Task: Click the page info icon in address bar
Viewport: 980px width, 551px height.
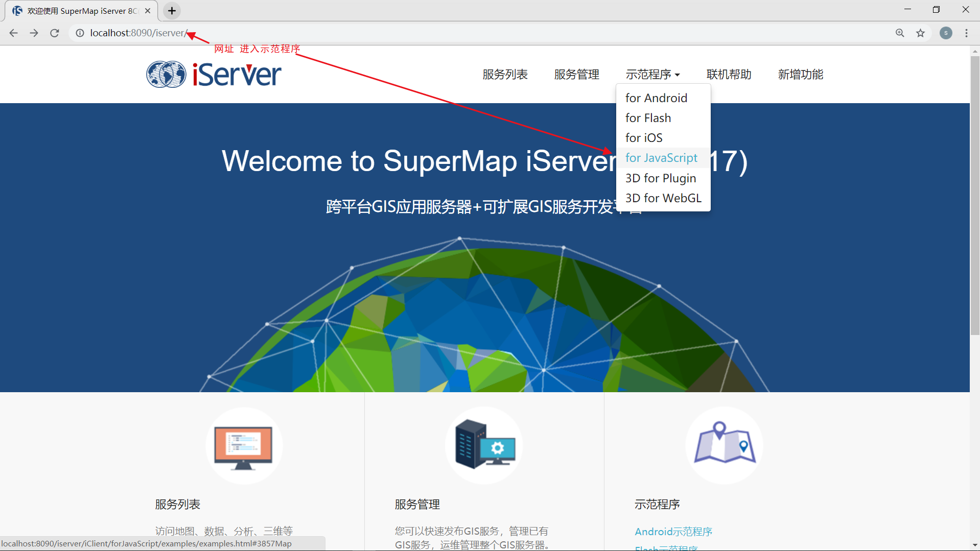Action: [80, 33]
